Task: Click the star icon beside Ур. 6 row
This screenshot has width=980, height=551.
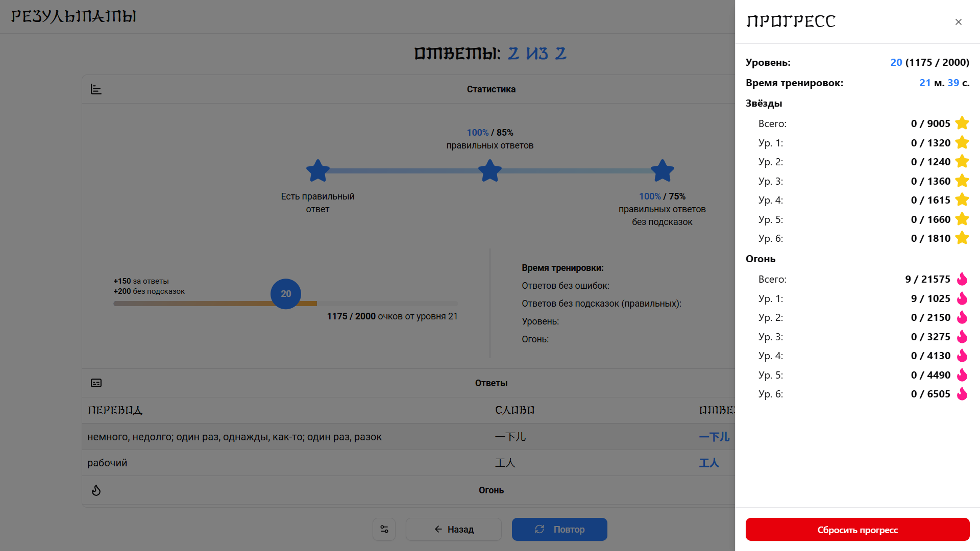Action: tap(962, 238)
